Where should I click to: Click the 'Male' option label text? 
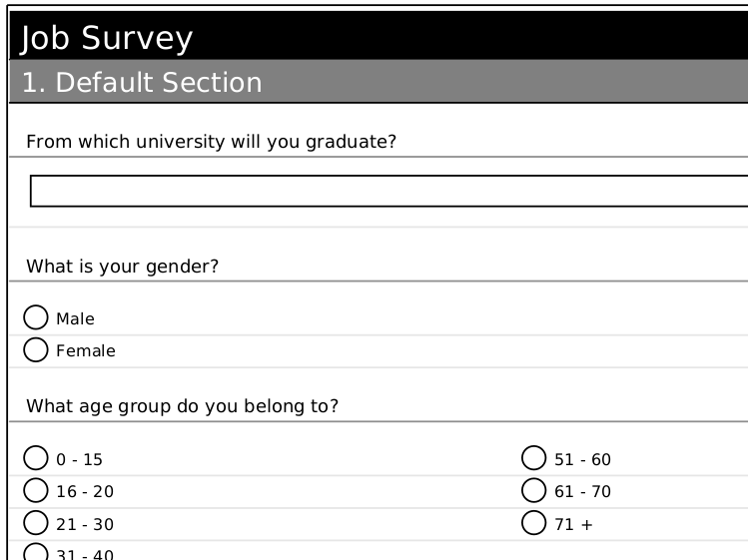(76, 319)
